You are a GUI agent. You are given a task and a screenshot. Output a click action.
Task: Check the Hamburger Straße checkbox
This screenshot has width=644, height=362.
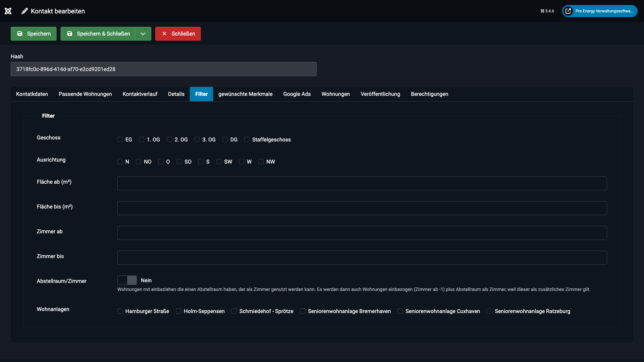(120, 311)
